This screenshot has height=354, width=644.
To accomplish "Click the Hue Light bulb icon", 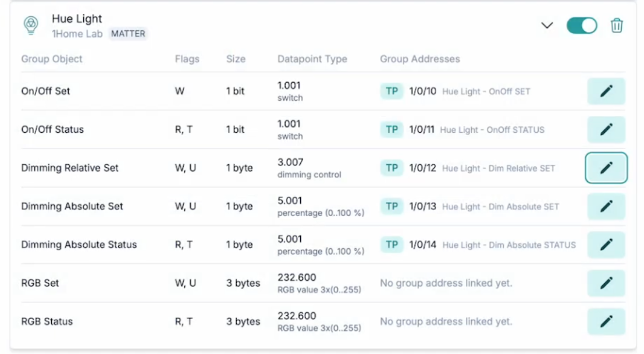I will (x=30, y=25).
